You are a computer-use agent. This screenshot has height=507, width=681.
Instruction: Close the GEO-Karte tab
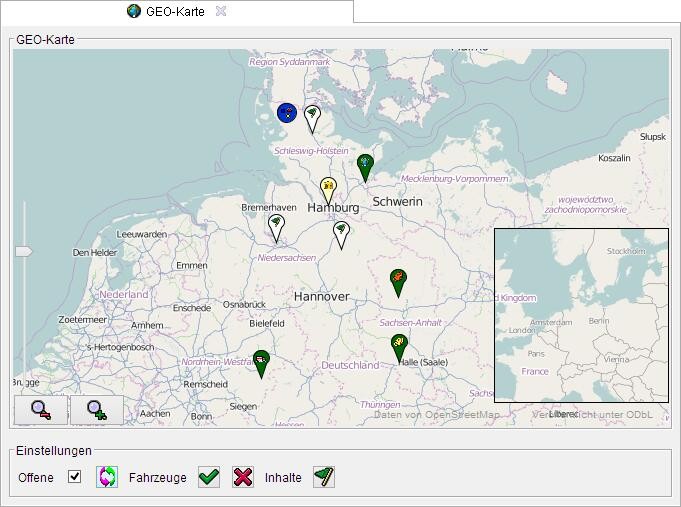(x=221, y=11)
